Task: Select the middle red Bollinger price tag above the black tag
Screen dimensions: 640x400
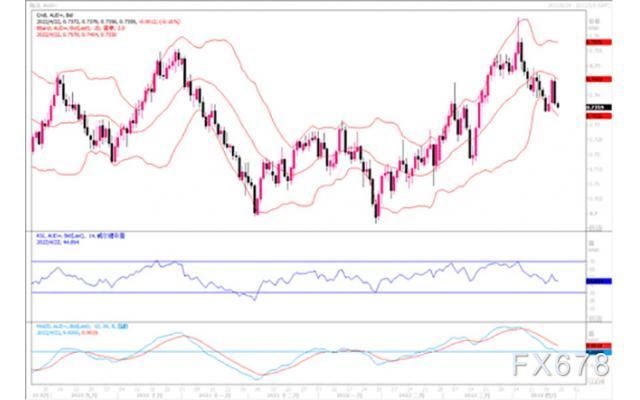Action: (599, 79)
